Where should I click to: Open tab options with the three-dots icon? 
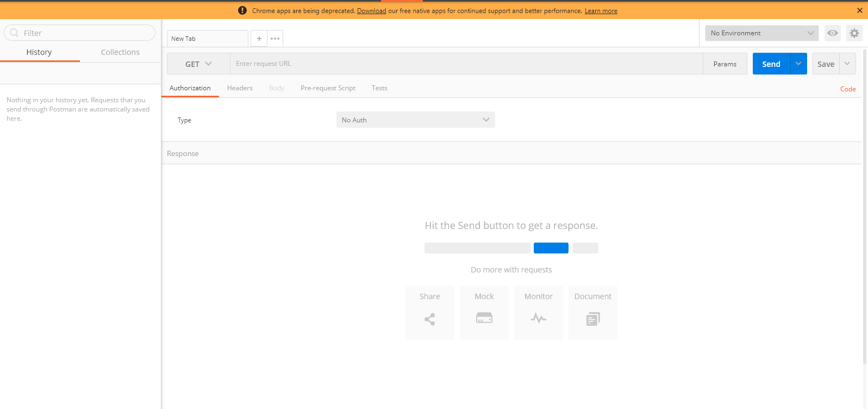pyautogui.click(x=275, y=39)
